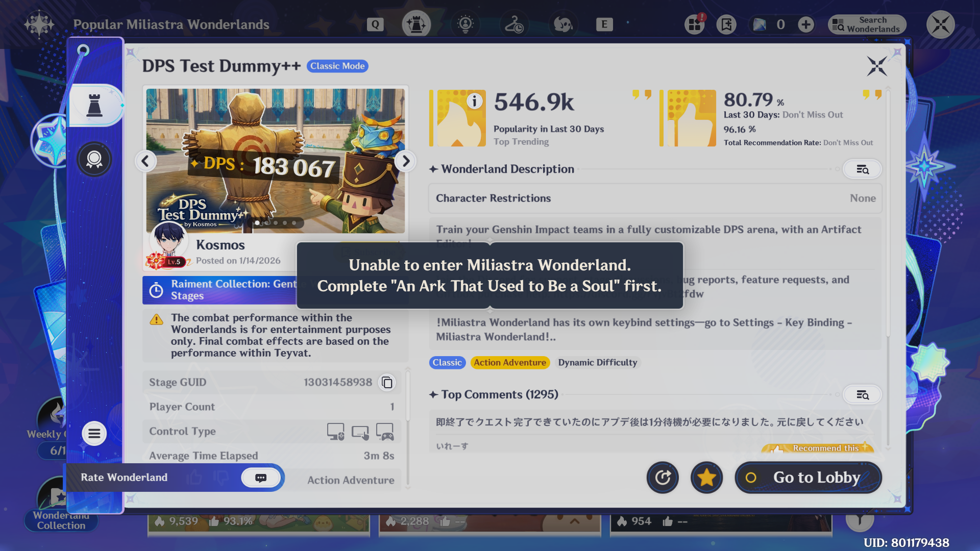Expand the Wonderland Description details
Viewport: 980px width, 551px height.
click(862, 169)
